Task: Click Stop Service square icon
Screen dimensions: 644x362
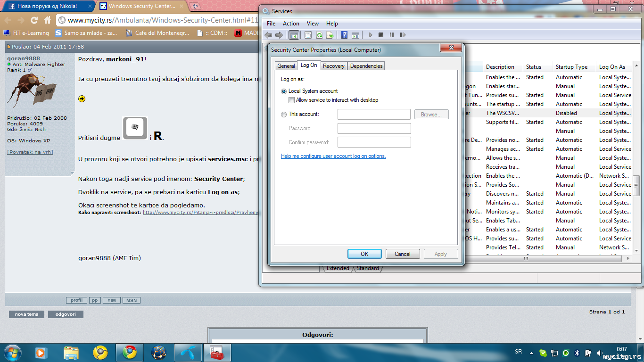Action: pyautogui.click(x=381, y=35)
